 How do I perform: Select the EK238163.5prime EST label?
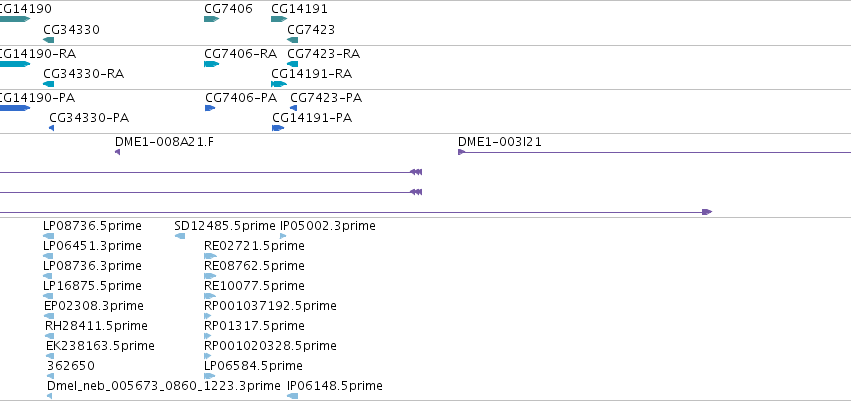pos(100,346)
